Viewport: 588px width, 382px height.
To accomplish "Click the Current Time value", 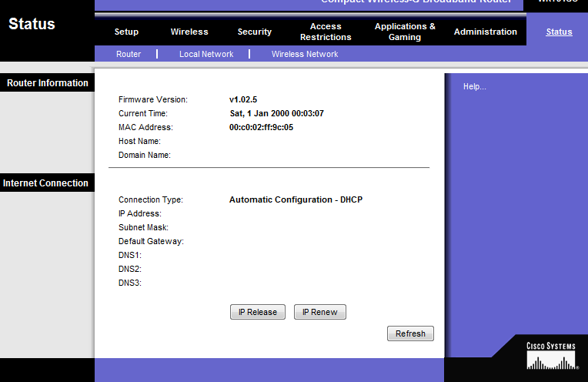I will 276,113.
